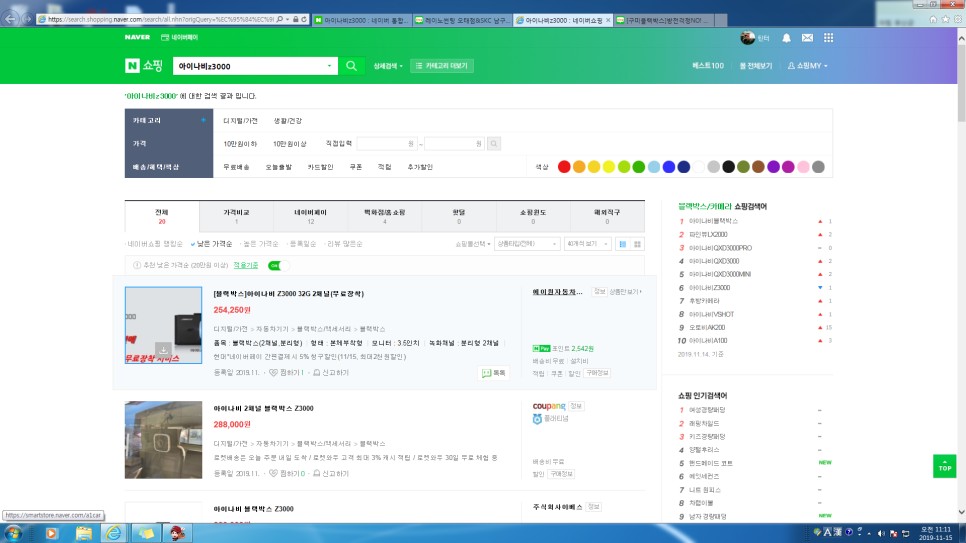Toggle the 카드할인 filter

320,167
